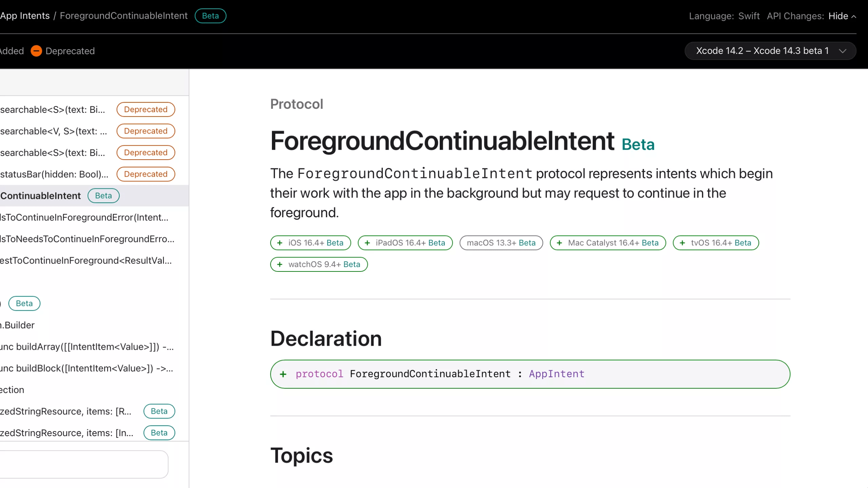Open statusBar(hidden: Bool) sidebar item

click(54, 174)
